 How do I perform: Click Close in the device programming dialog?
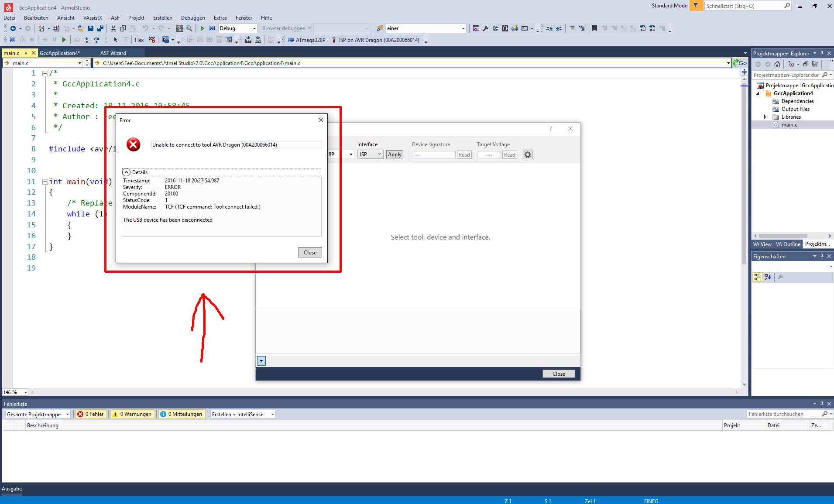pos(559,374)
